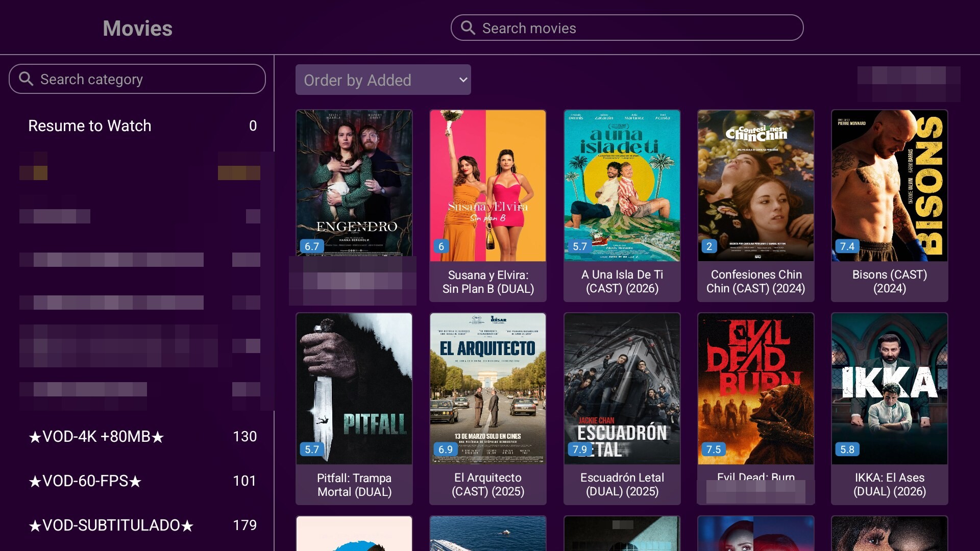Open the ★VOD-60-FPS★ category

[x=142, y=481]
